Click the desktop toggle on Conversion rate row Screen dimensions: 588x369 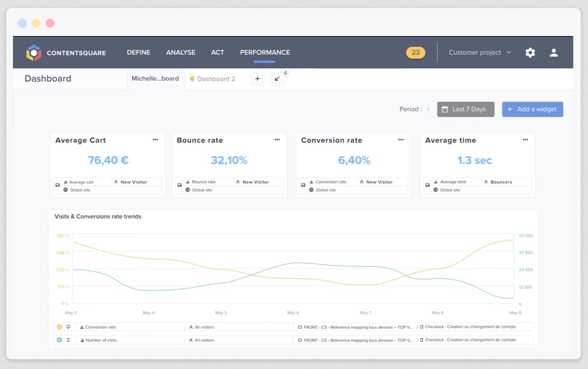pos(69,326)
